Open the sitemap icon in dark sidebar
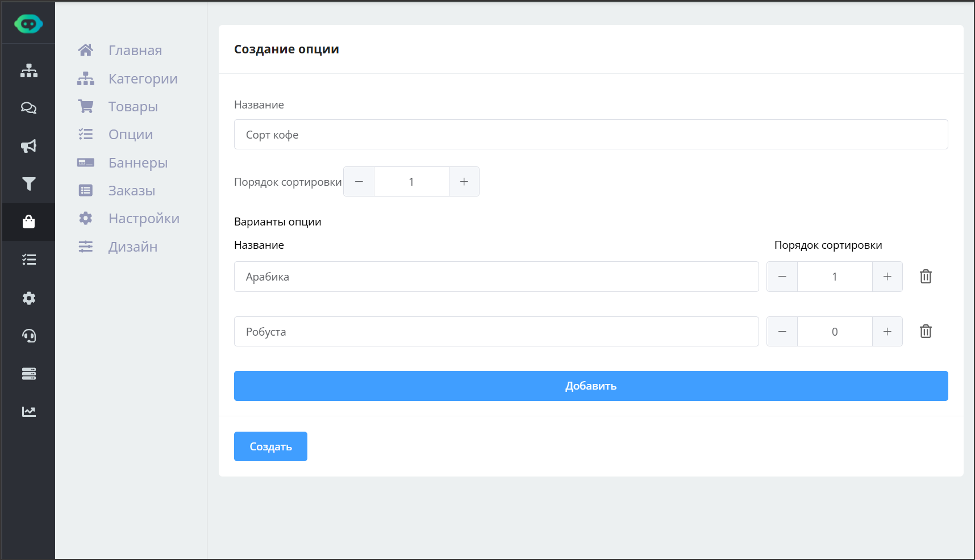This screenshot has height=560, width=975. coord(29,70)
